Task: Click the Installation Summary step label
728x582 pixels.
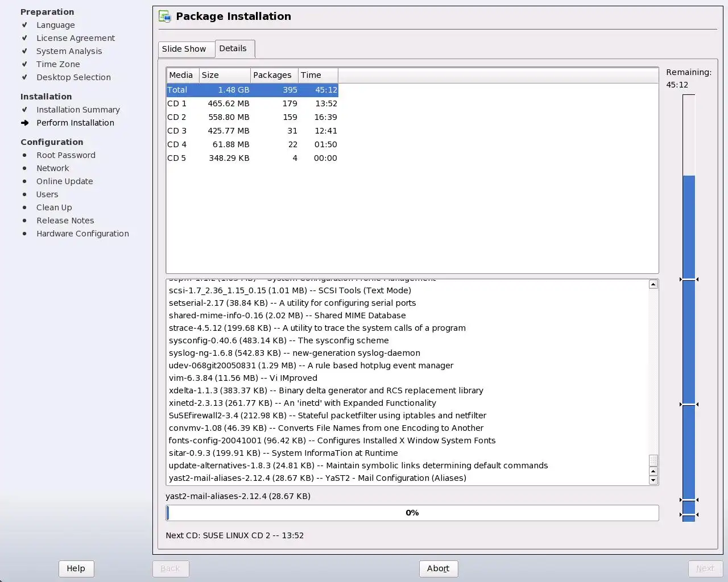Action: [78, 110]
